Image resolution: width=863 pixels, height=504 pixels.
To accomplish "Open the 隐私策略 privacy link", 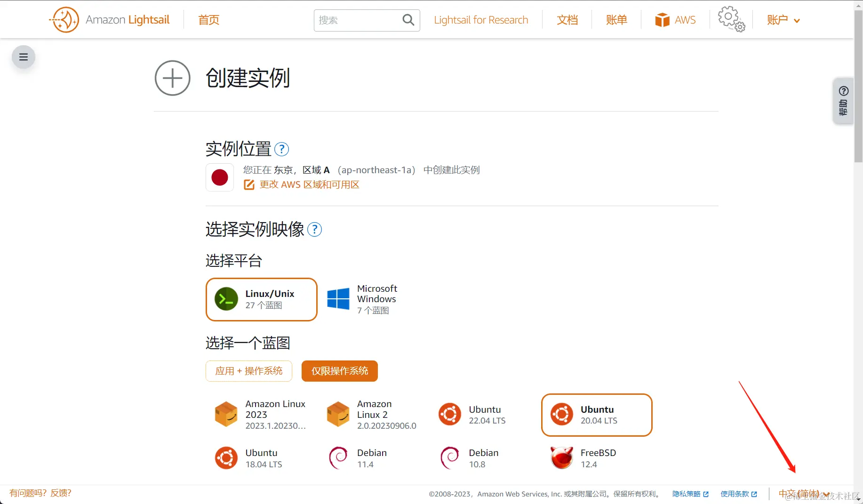I will pyautogui.click(x=687, y=494).
